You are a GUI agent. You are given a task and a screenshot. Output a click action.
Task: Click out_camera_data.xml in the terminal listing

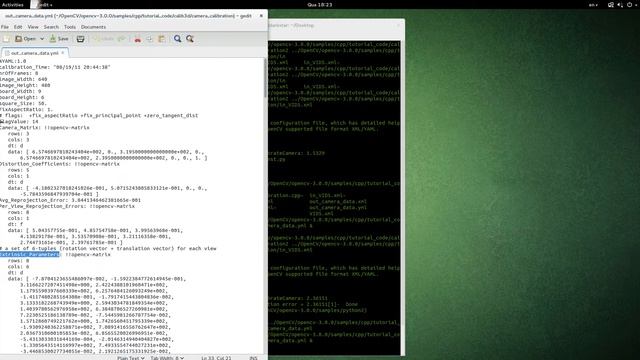(x=338, y=201)
